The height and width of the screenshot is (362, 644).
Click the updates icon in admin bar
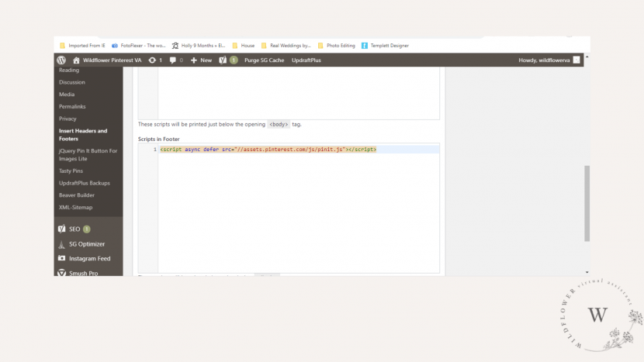point(152,60)
